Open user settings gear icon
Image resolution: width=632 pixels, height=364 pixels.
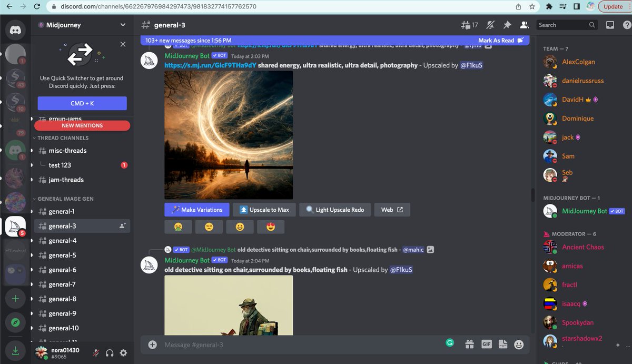point(123,353)
